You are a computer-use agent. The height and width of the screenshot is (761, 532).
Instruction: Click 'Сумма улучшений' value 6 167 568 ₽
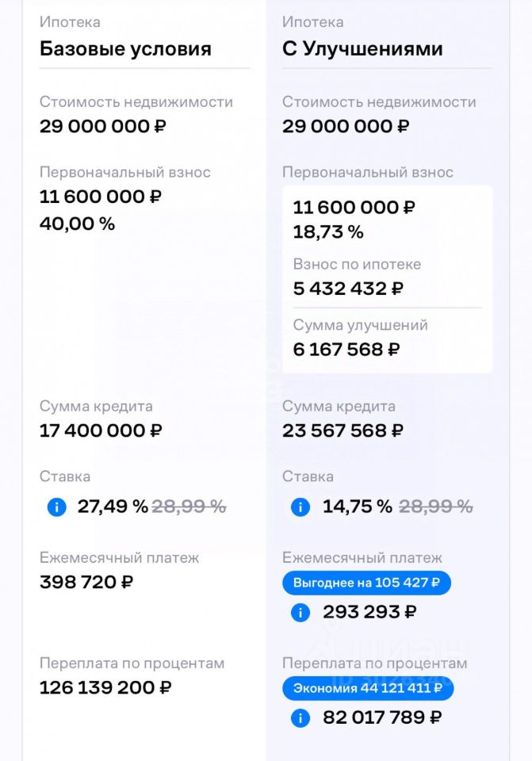(346, 349)
